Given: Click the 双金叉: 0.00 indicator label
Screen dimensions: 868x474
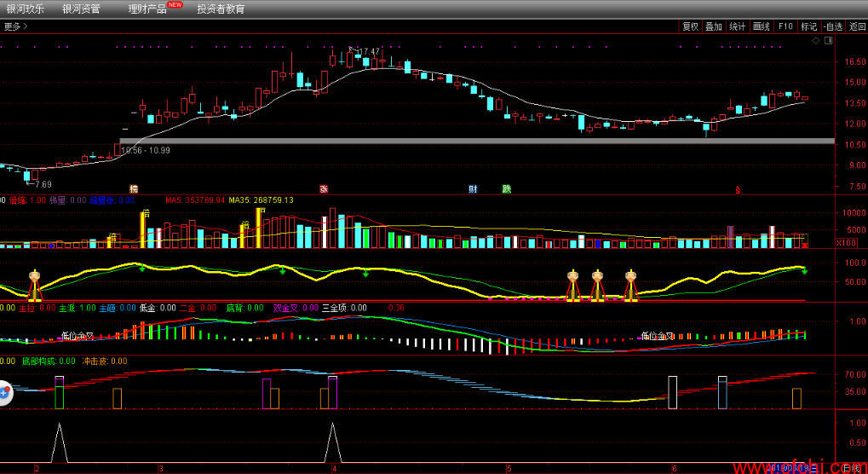Looking at the screenshot, I should click(x=296, y=308).
